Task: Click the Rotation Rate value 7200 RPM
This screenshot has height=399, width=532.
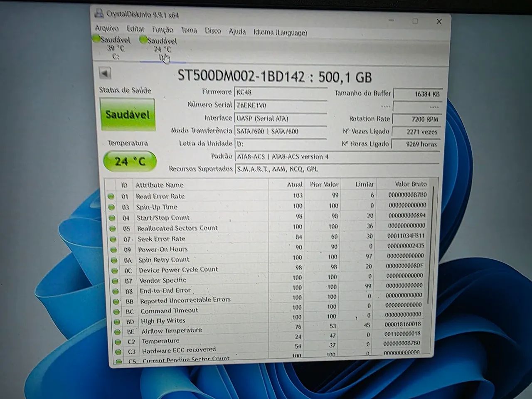Action: (417, 119)
